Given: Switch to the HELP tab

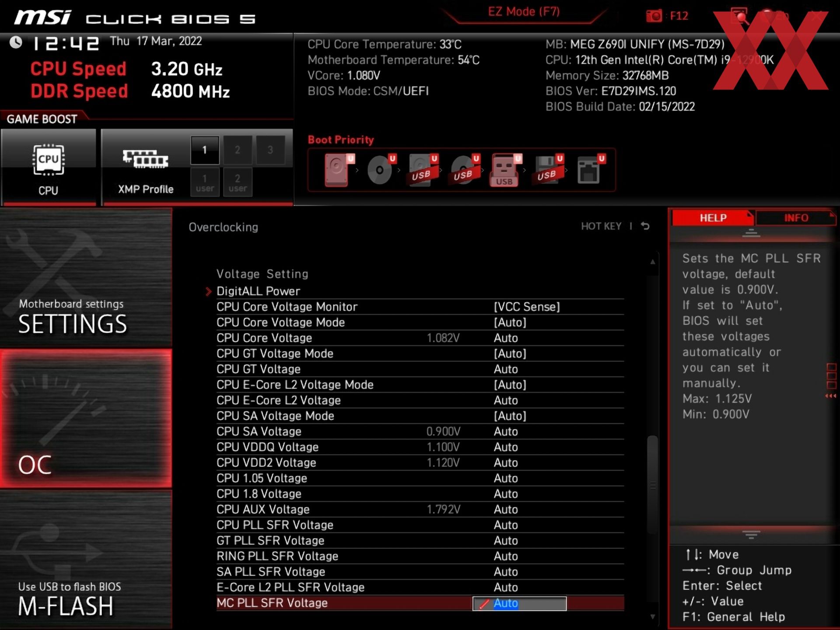Looking at the screenshot, I should pyautogui.click(x=713, y=218).
